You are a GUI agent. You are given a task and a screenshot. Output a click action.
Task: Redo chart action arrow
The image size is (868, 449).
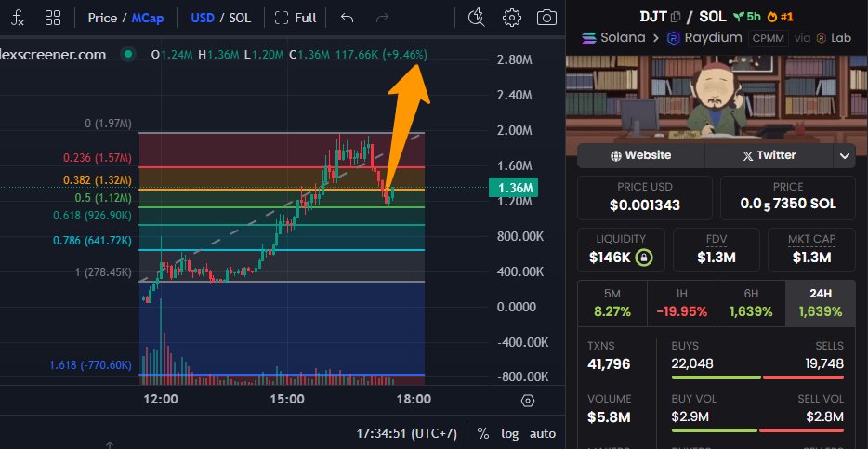382,19
